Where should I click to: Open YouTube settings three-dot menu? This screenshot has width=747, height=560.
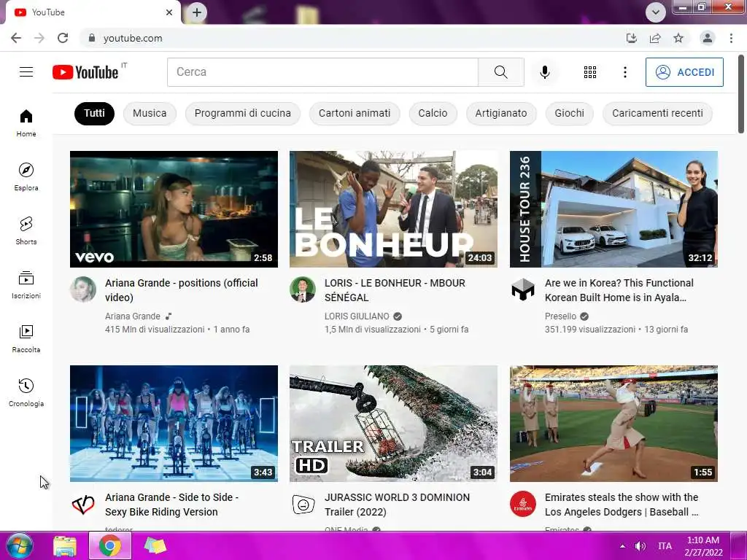point(625,72)
